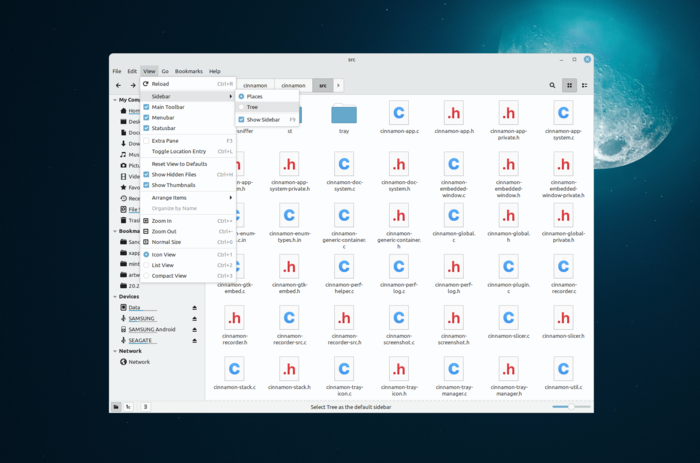
Task: Expand the Arrange Items submenu
Action: (x=190, y=198)
